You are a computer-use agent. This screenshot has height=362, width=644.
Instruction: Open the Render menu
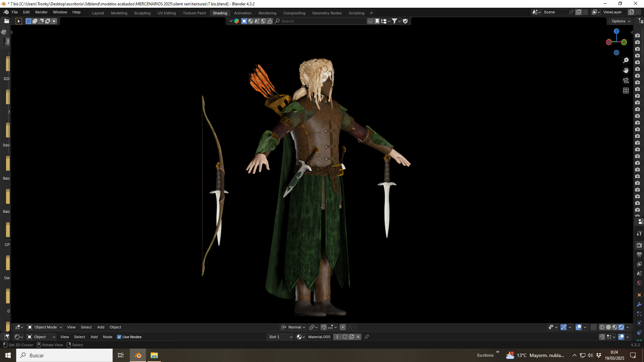tap(41, 12)
